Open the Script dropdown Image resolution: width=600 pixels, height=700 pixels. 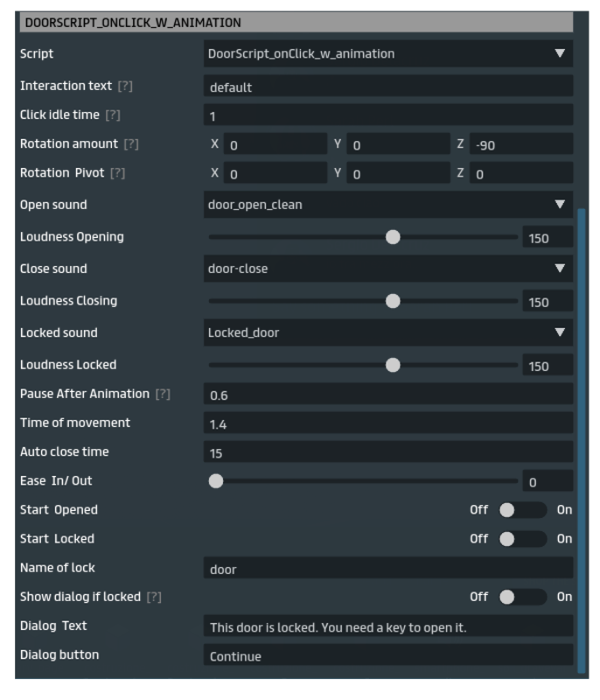click(x=387, y=54)
